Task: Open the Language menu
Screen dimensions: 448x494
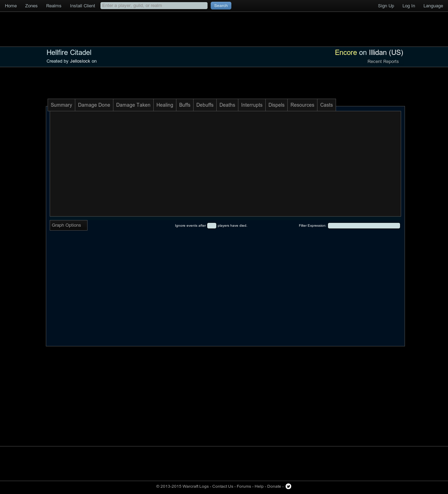Action: (x=433, y=6)
